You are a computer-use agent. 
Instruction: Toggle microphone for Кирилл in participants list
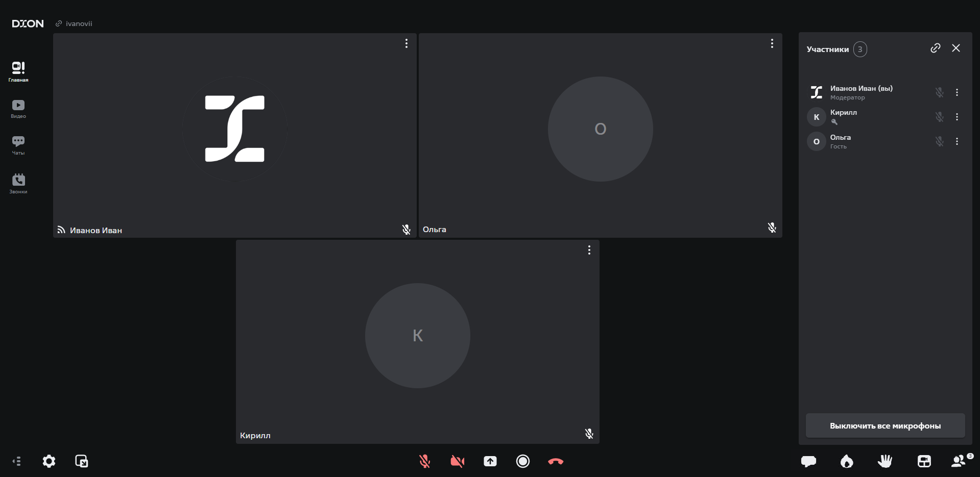click(940, 117)
